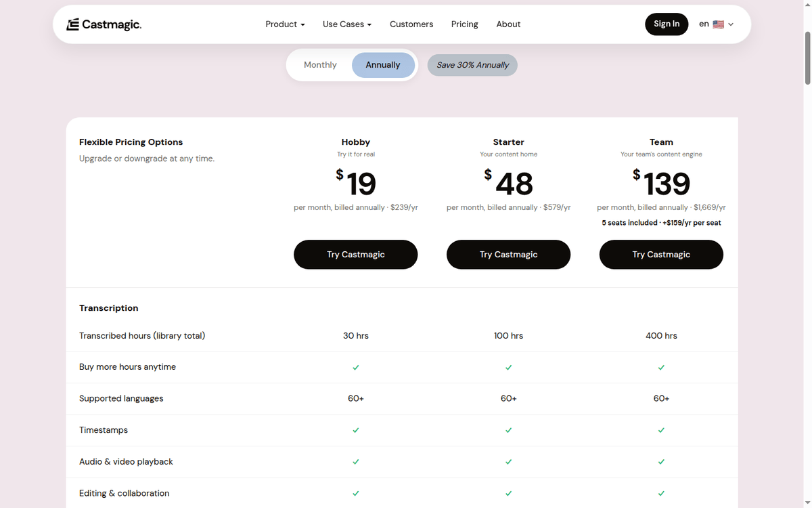Open the About nav link
812x508 pixels.
tap(508, 24)
